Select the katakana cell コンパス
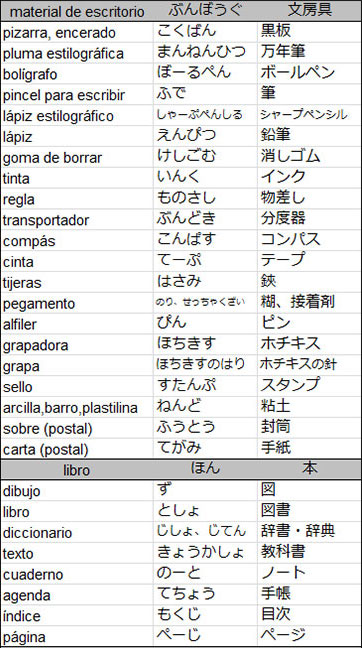The height and width of the screenshot is (648, 362). coord(309,240)
